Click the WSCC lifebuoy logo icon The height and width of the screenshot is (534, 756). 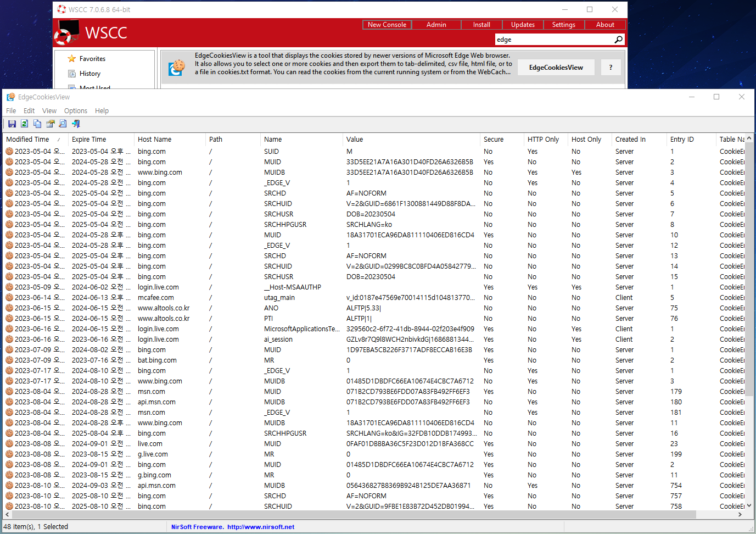point(67,33)
